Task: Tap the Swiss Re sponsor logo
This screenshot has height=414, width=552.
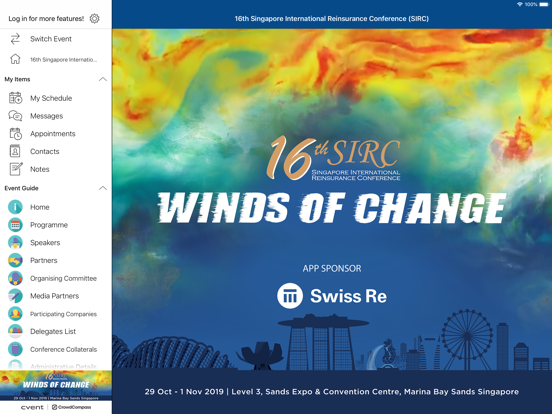Action: pyautogui.click(x=332, y=296)
